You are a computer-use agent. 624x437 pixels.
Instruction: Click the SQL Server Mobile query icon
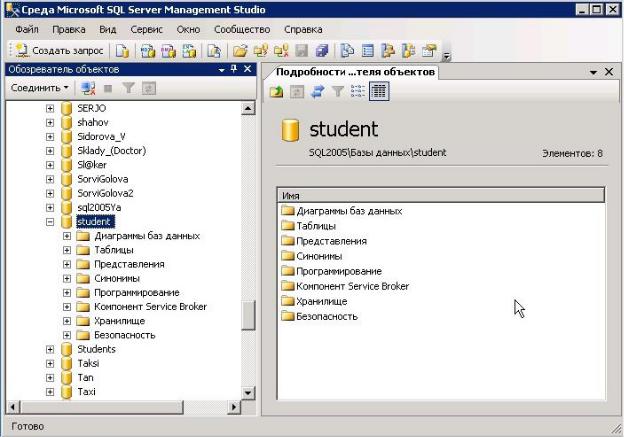214,51
